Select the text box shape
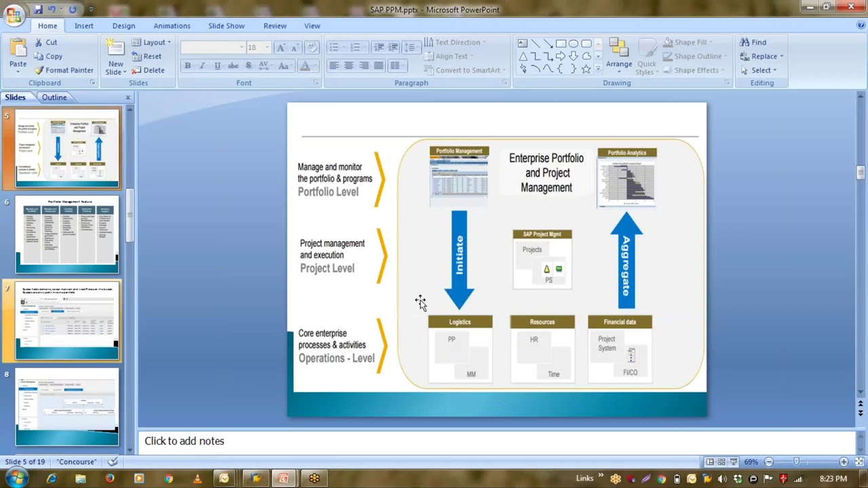 coord(523,43)
